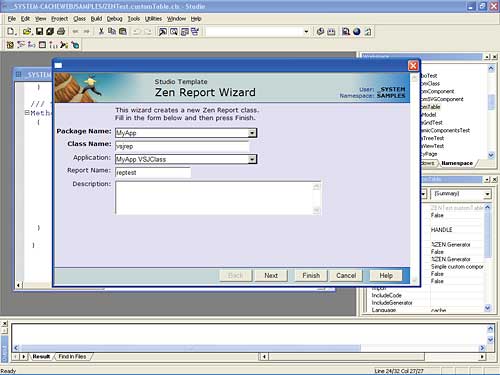
Task: Click inside the Class Name field
Action: (182, 146)
